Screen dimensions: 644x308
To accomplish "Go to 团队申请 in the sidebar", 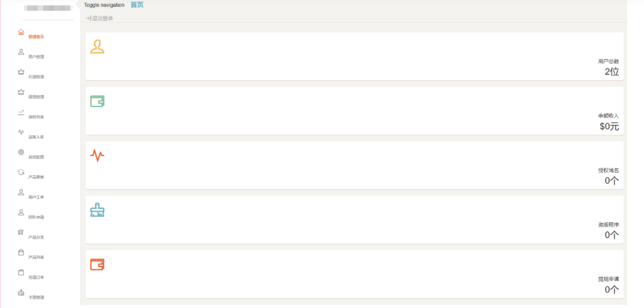I will point(36,217).
